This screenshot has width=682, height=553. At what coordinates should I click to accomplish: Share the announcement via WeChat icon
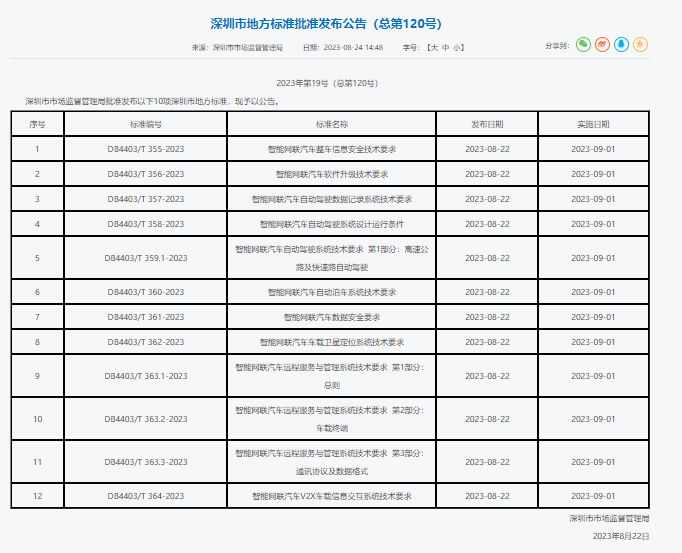(x=583, y=45)
